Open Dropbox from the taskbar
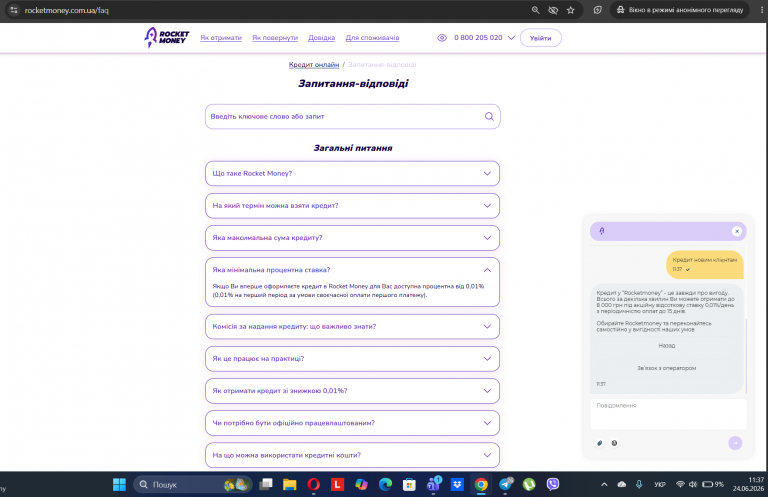The width and height of the screenshot is (768, 497). 457,484
